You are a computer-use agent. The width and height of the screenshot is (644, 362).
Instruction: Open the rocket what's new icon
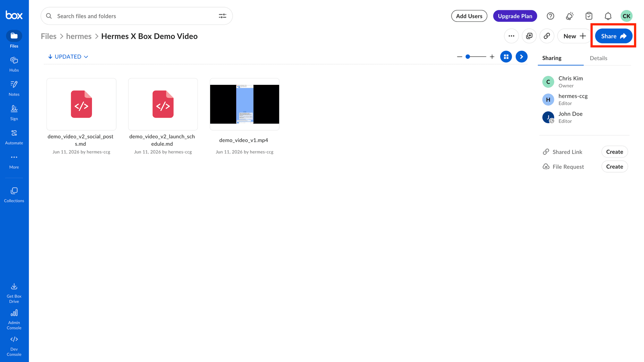570,16
